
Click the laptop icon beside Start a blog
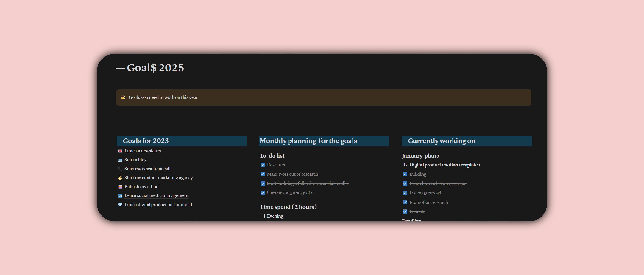[120, 160]
